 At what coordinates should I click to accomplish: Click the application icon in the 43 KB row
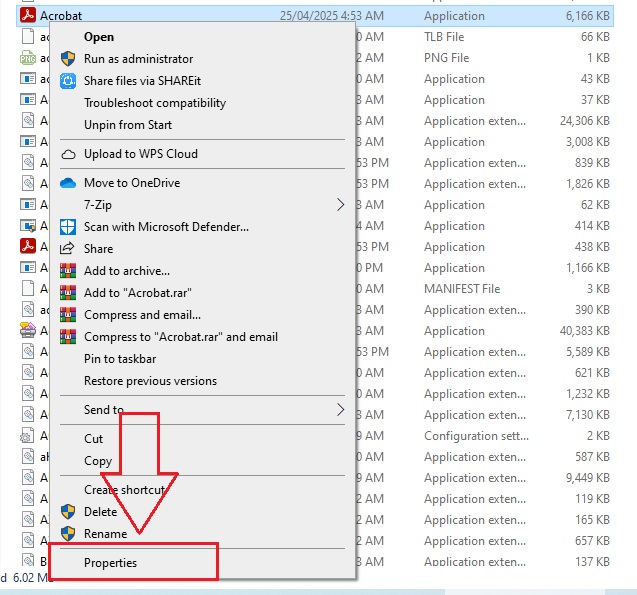pos(28,78)
